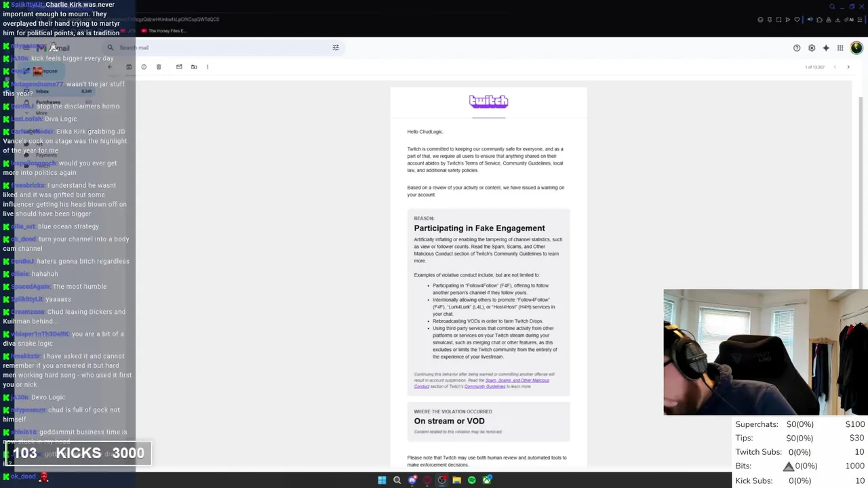Image resolution: width=868 pixels, height=488 pixels.
Task: Click the webcam overlay video
Action: (x=766, y=352)
